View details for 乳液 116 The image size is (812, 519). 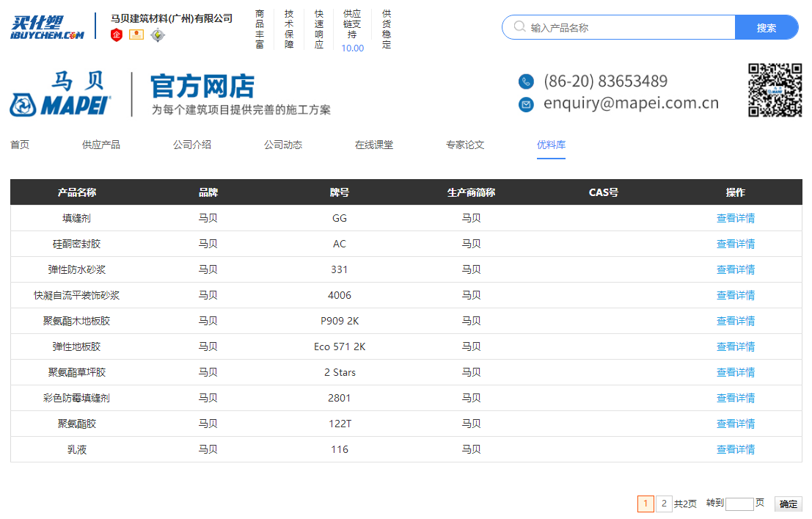(736, 449)
